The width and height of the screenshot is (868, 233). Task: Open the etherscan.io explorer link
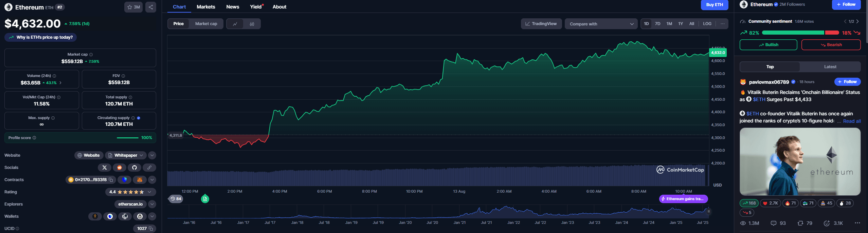click(x=130, y=204)
